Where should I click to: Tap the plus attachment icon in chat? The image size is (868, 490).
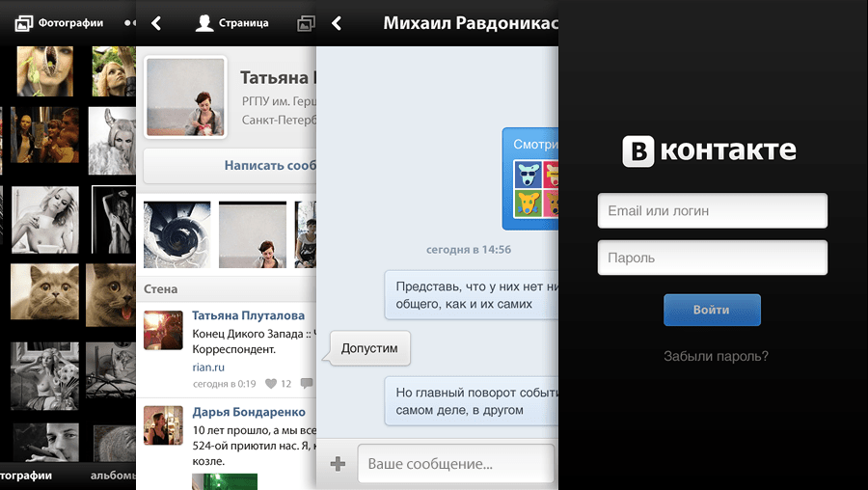pos(338,463)
